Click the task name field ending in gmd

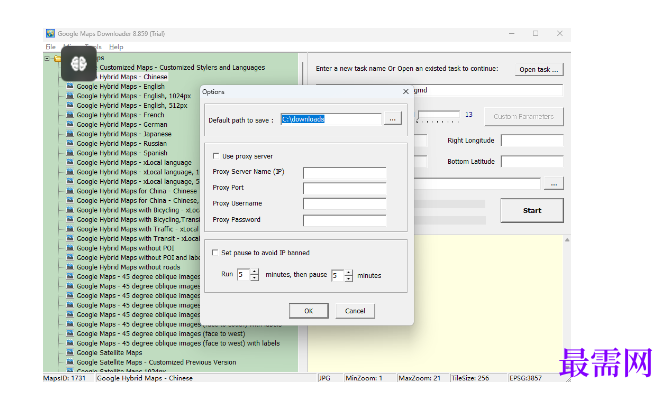point(488,90)
